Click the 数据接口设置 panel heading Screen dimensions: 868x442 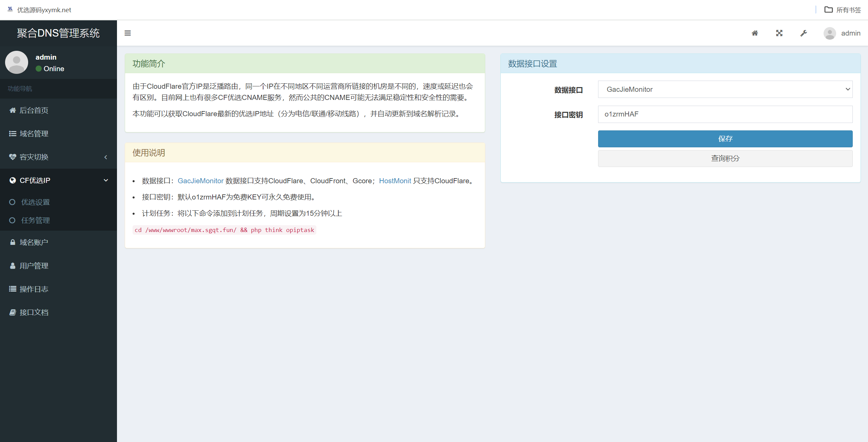[x=532, y=63]
